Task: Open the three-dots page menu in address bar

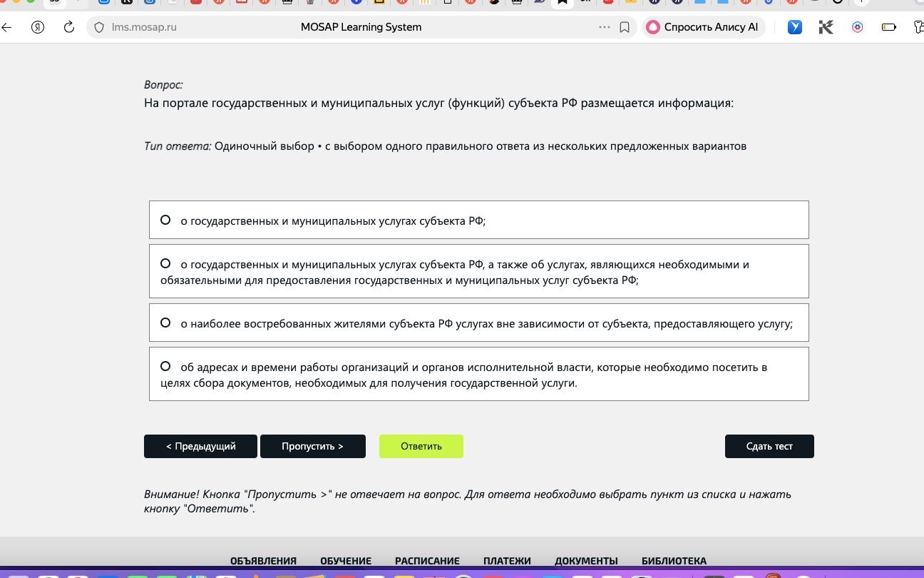Action: click(x=605, y=27)
